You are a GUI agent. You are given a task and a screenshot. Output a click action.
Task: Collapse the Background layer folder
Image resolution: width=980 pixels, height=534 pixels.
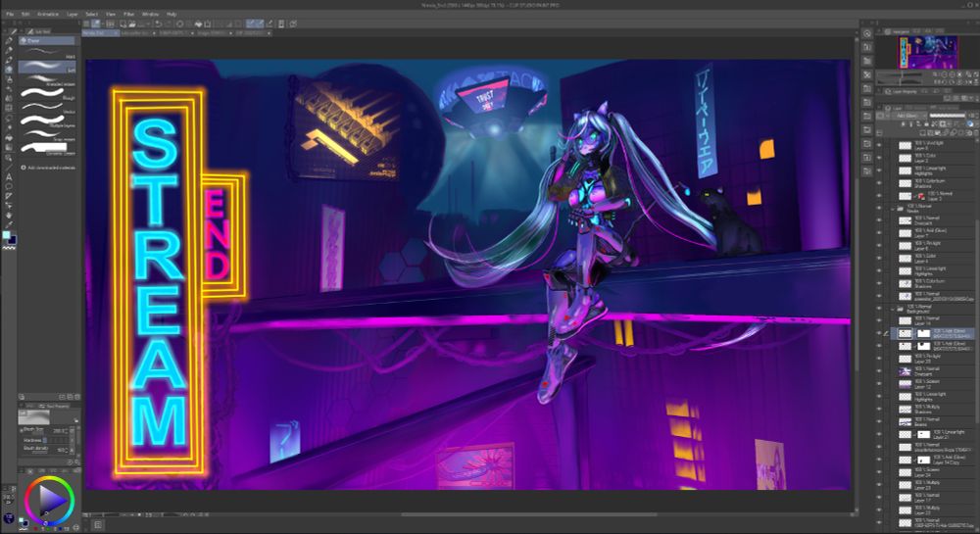(893, 309)
